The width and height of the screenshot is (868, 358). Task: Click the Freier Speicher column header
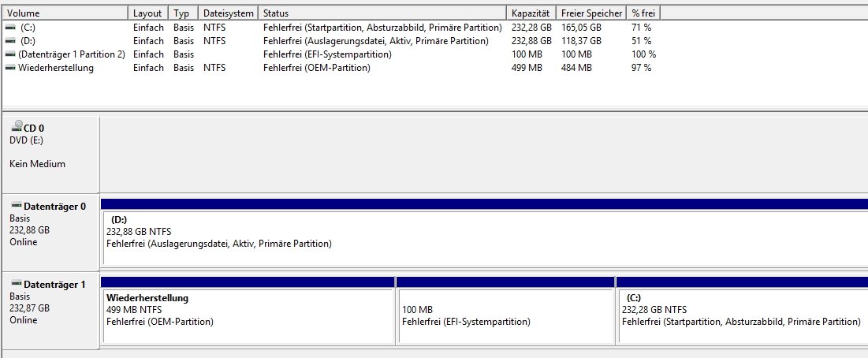592,13
